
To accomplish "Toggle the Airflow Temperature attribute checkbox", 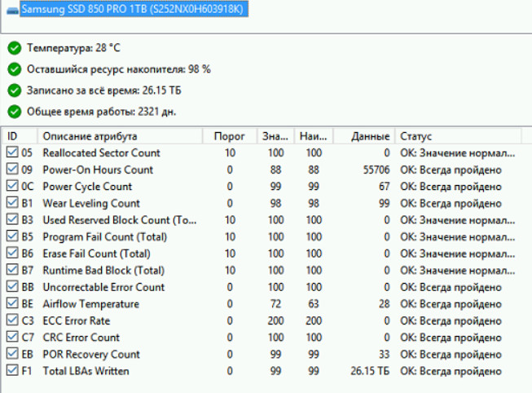I will pos(11,304).
